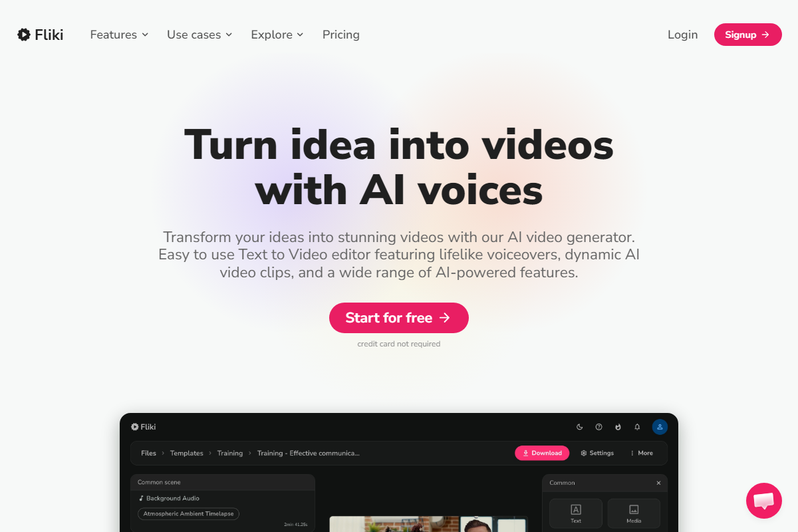
Task: Expand the Features dropdown menu
Action: coord(119,35)
